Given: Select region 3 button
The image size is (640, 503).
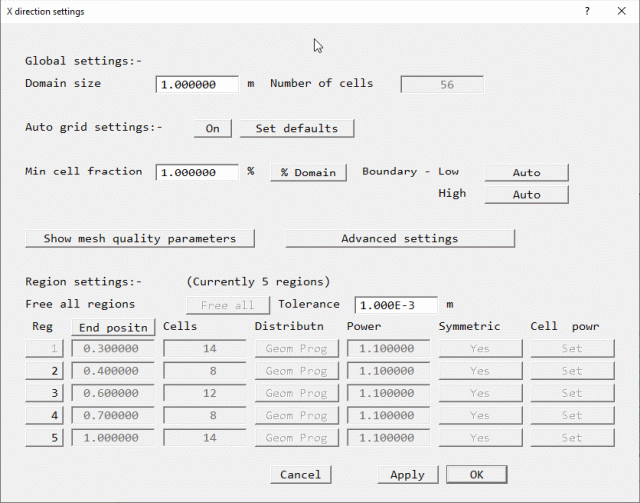Looking at the screenshot, I should point(44,393).
